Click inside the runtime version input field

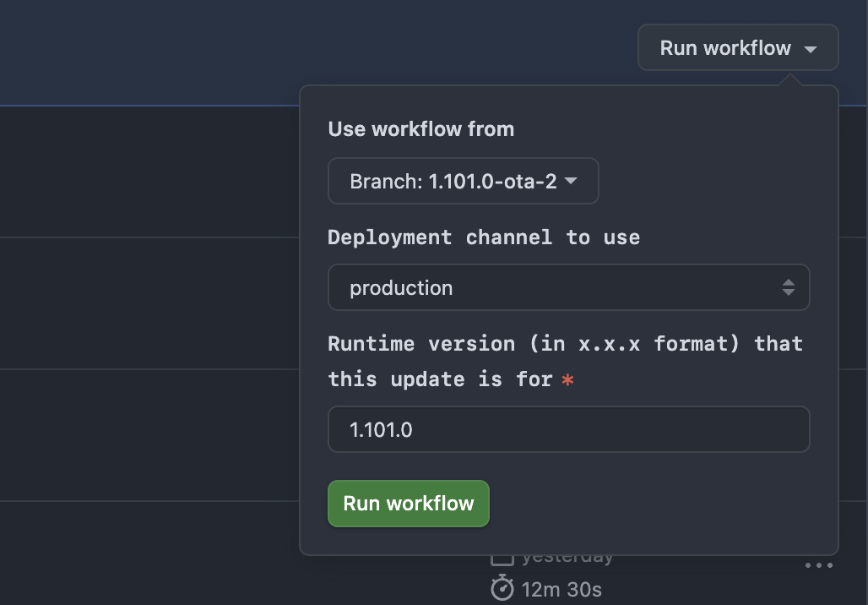568,429
